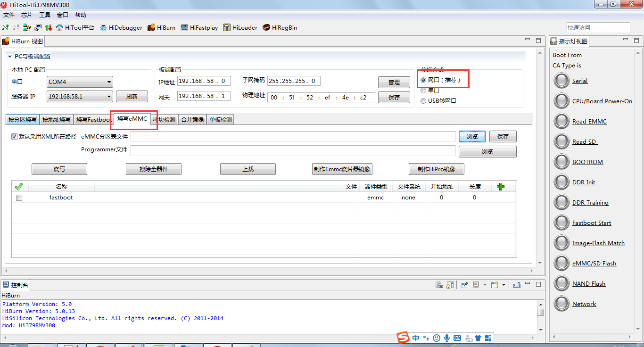Launch the HiDebugger tool
Image resolution: width=644 pixels, height=347 pixels.
121,27
